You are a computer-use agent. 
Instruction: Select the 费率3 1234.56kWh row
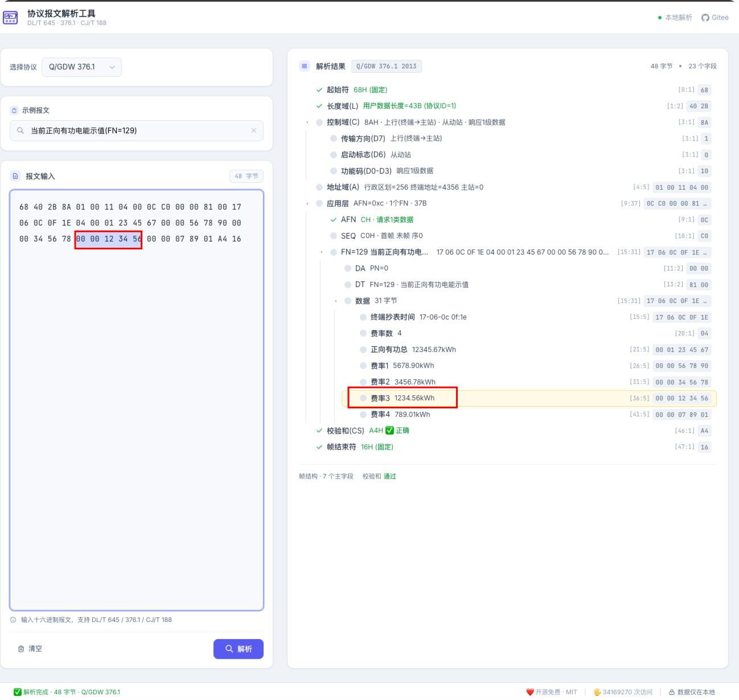tap(529, 398)
